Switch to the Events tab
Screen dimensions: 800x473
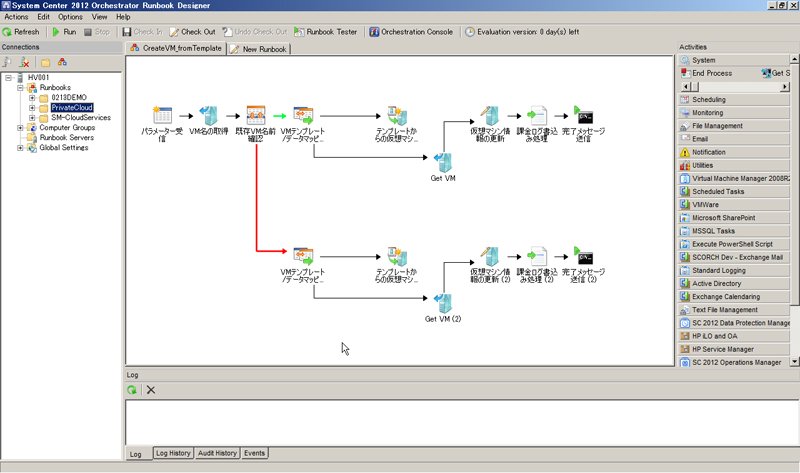(254, 453)
